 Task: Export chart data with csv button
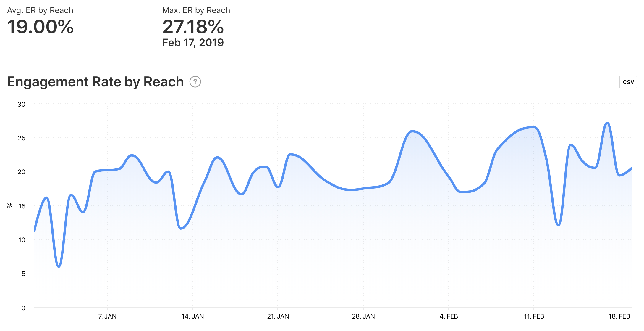point(628,82)
